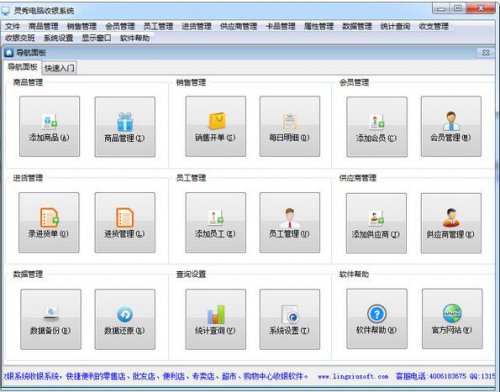
Task: Click 添加员工 (E) icon button
Action: pyautogui.click(x=216, y=222)
